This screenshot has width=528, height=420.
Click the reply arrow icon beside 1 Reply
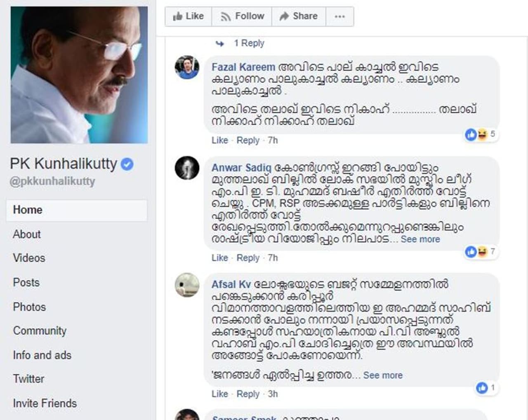(220, 43)
